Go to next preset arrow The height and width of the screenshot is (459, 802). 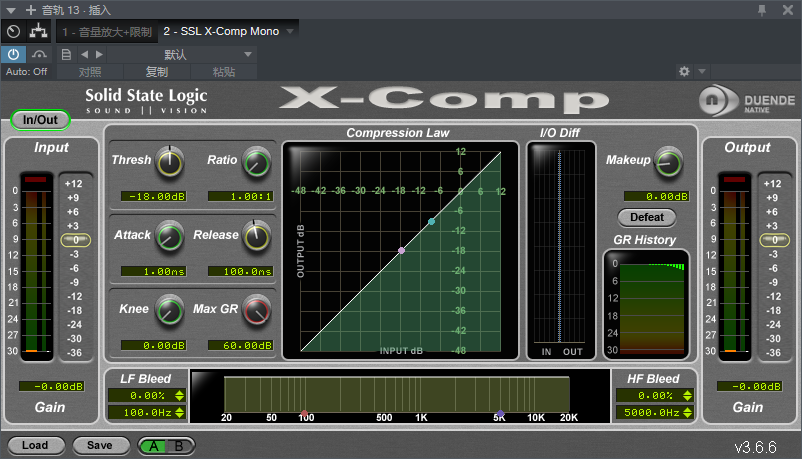tap(99, 54)
